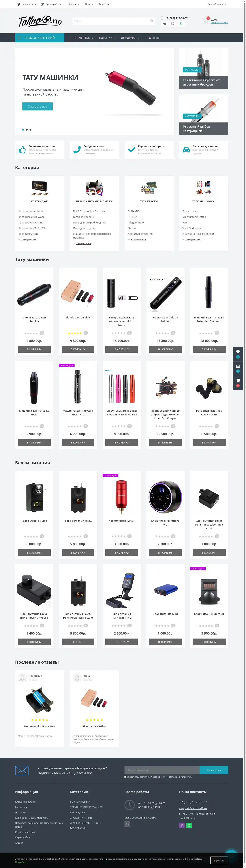Image resolution: width=246 pixels, height=868 pixels.
Task: Tick the privacy policy agreement checkbox
Action: pyautogui.click(x=126, y=777)
